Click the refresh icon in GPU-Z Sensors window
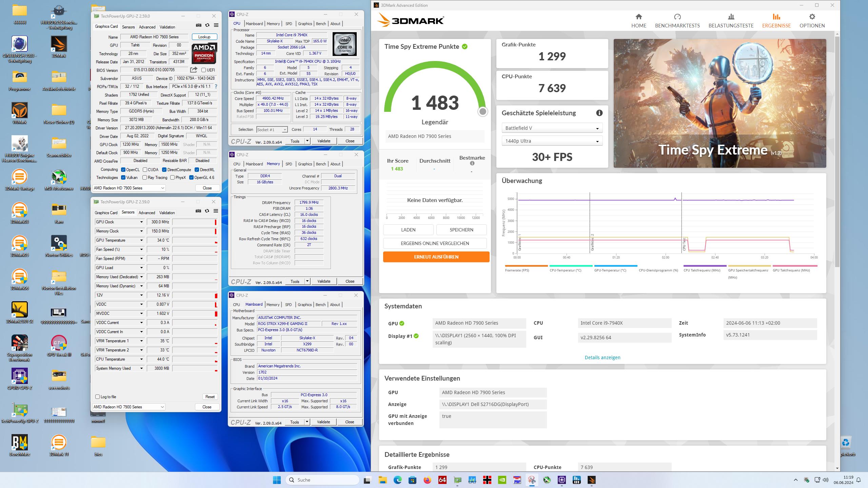 207,211
